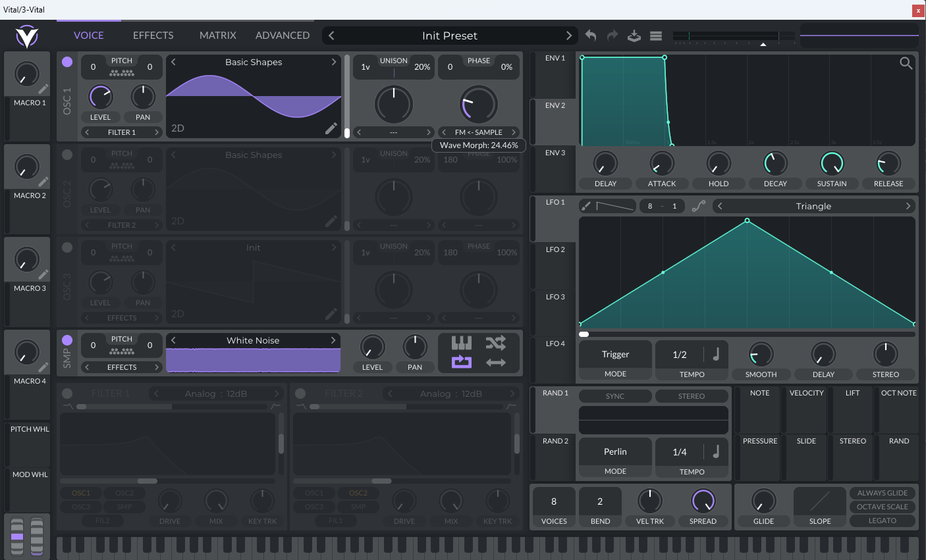Screen dimensions: 926x560
Task: Switch to the EFFECTS tab
Action: [153, 36]
